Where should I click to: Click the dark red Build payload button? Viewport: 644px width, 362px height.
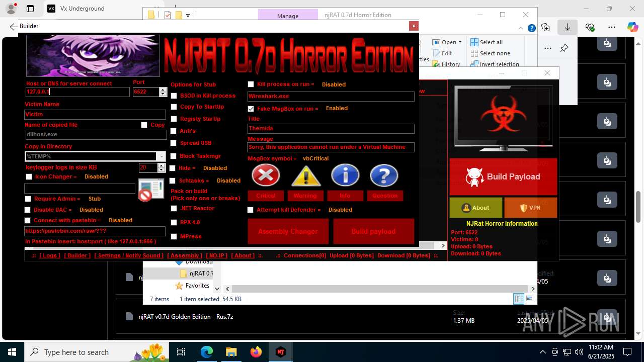(373, 231)
